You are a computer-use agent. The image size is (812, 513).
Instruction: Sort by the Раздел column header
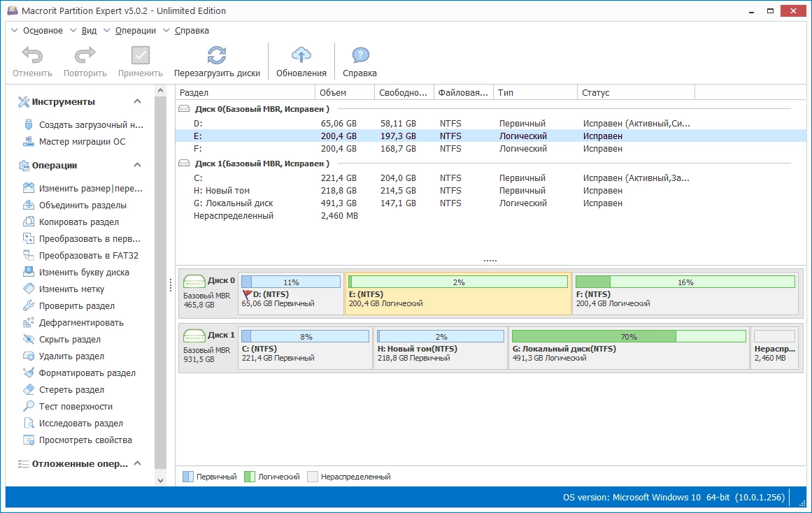coord(245,92)
